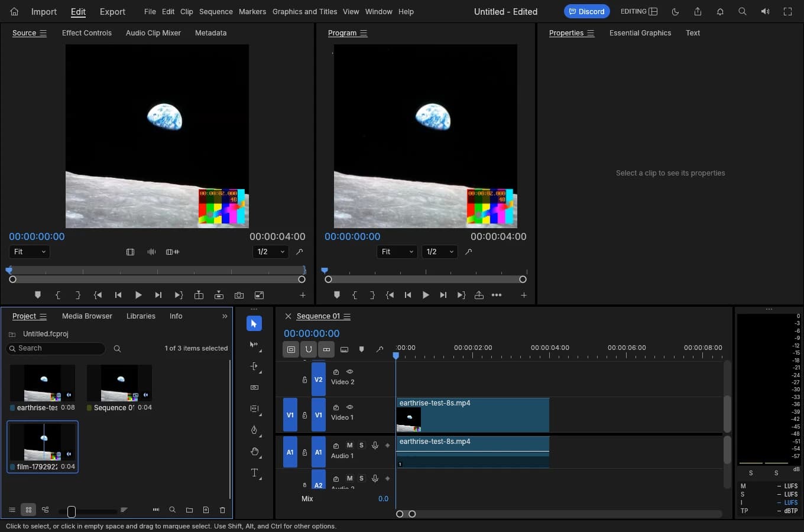The image size is (804, 532).
Task: Open Source monitor Fit zoom dropdown
Action: click(x=30, y=252)
